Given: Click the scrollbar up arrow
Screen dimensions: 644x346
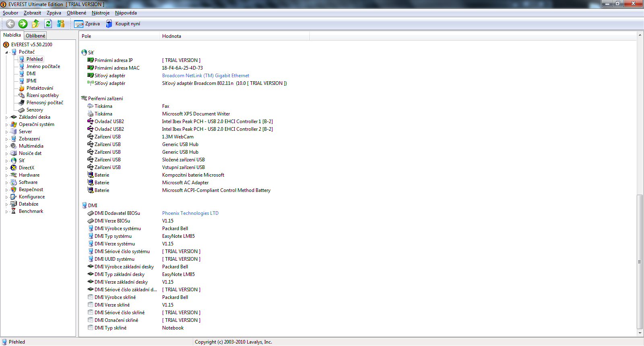Looking at the screenshot, I should tap(640, 35).
